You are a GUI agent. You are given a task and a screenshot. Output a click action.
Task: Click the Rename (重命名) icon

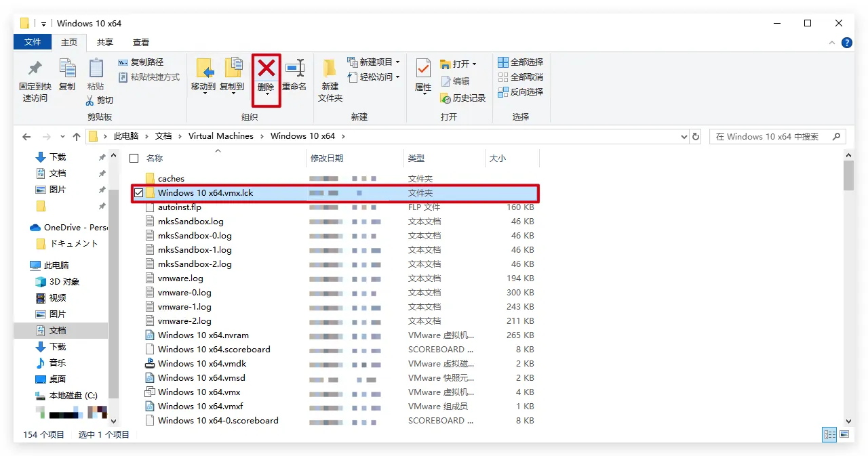tap(294, 68)
